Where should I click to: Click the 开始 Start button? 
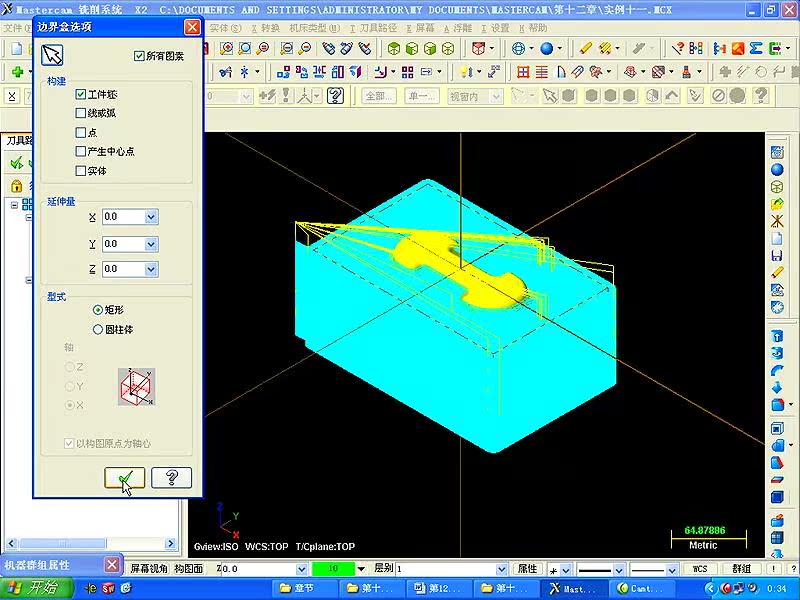pos(37,588)
